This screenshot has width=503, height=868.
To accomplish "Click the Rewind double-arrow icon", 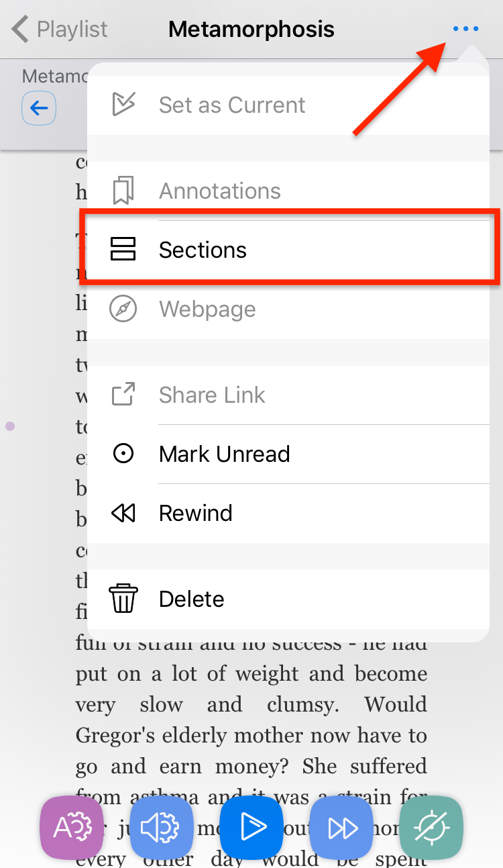I will (123, 514).
